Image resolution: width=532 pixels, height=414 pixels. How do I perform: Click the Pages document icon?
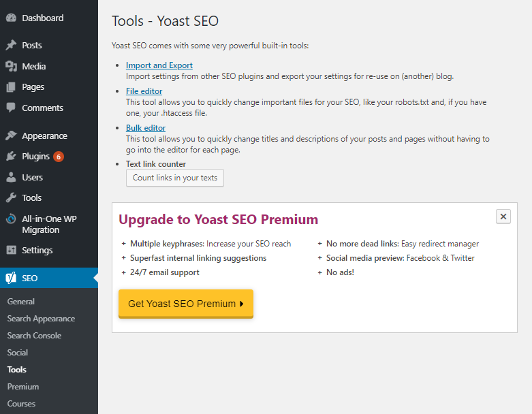pyautogui.click(x=11, y=87)
